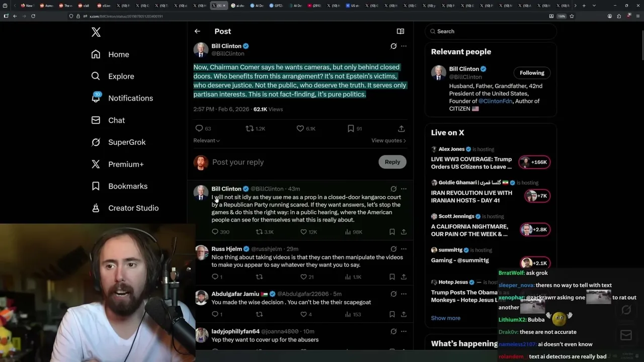Toggle Following button for Bill Clinton
The width and height of the screenshot is (644, 362).
532,73
